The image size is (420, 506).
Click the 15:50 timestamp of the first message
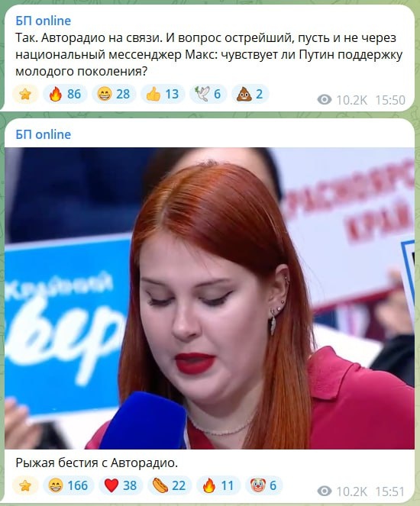coord(390,100)
